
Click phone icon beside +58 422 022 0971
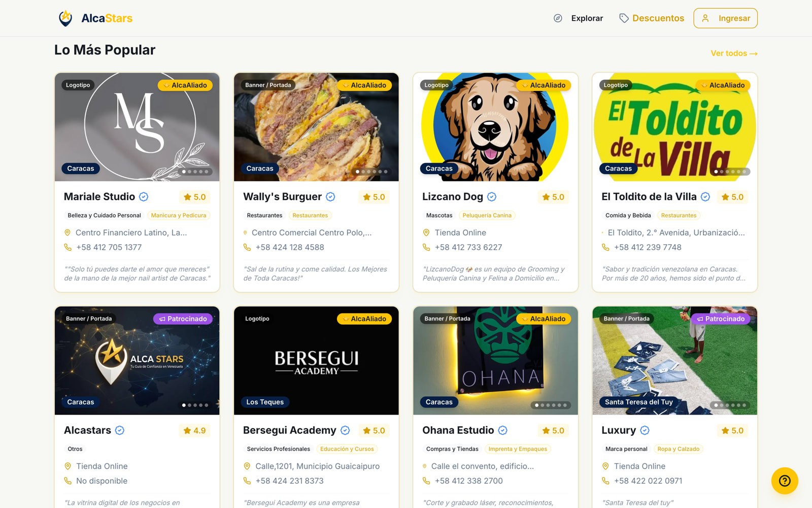pyautogui.click(x=605, y=481)
